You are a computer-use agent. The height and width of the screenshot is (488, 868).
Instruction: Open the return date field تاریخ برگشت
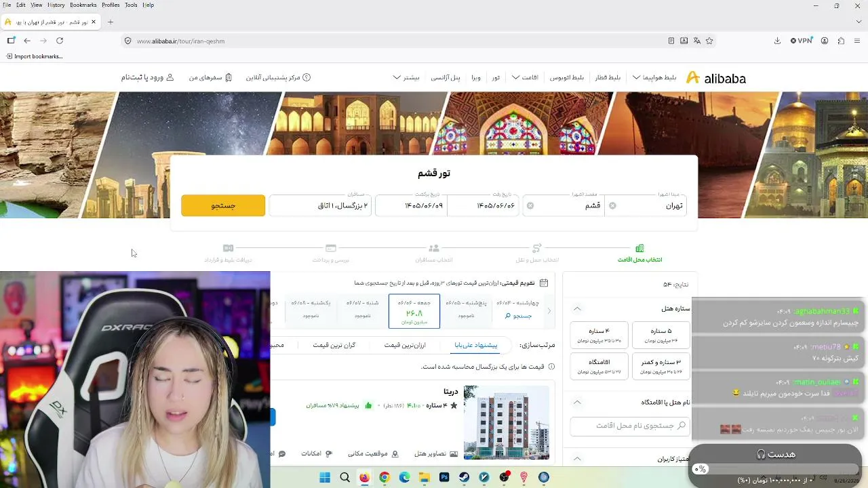coord(411,205)
